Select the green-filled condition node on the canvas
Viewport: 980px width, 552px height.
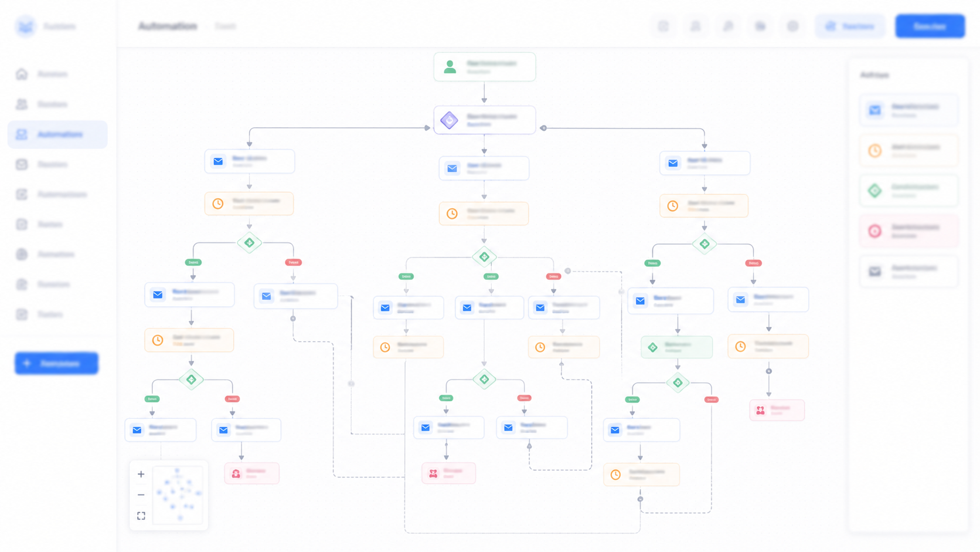click(676, 347)
